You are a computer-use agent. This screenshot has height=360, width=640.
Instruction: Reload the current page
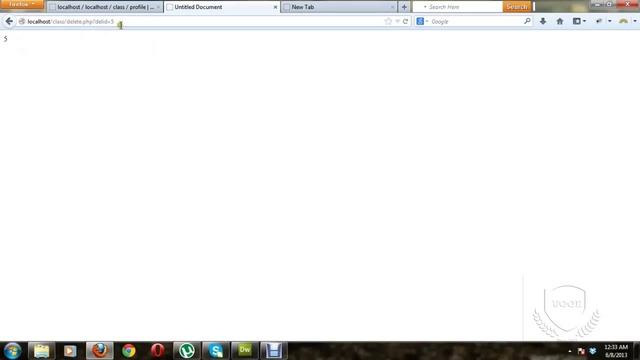pos(405,21)
